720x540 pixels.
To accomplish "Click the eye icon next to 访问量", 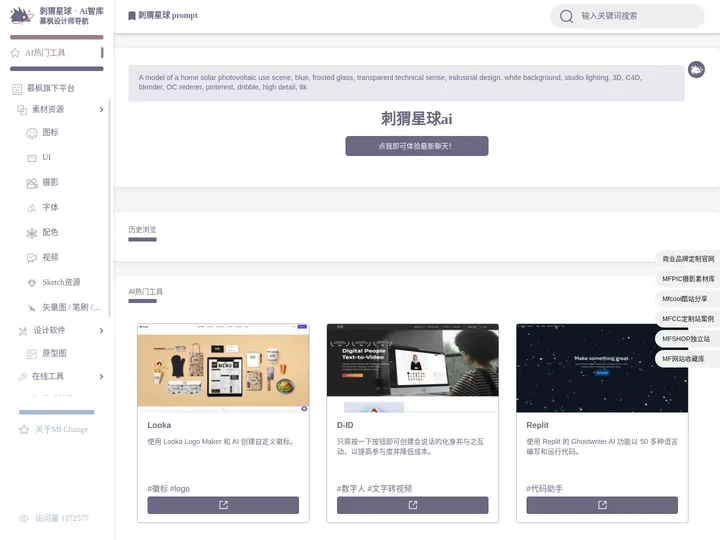I will (24, 518).
